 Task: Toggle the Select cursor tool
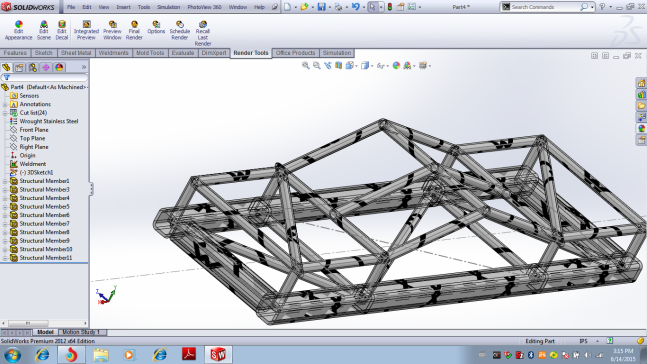(x=372, y=7)
